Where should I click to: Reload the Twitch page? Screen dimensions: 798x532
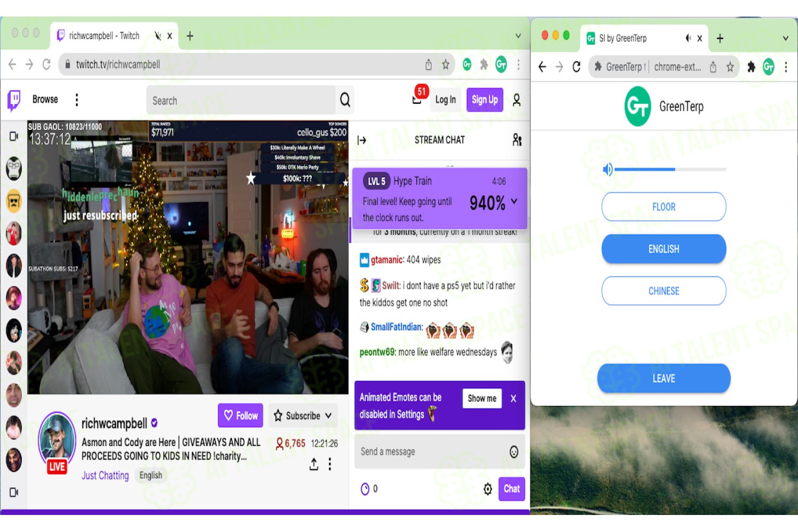(47, 64)
